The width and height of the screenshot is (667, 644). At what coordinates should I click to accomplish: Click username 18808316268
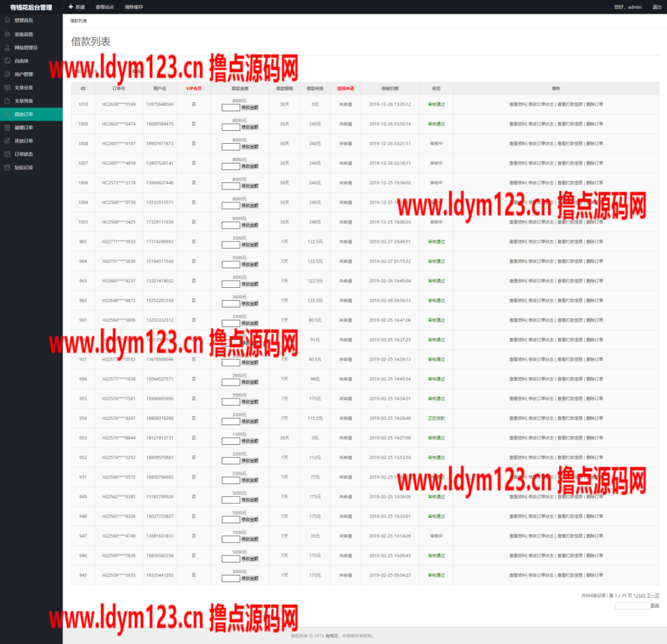click(x=160, y=418)
